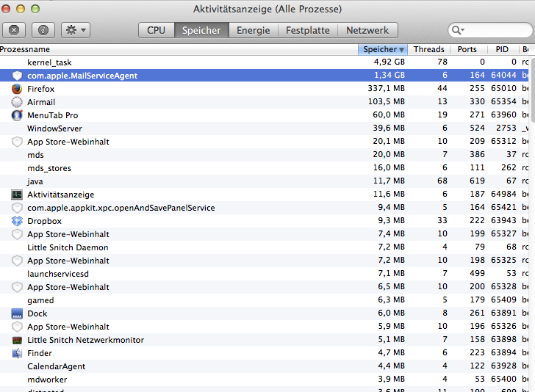Click App Store-Webinhalt name with 7,2 MB
This screenshot has height=392, width=535.
pyautogui.click(x=68, y=261)
